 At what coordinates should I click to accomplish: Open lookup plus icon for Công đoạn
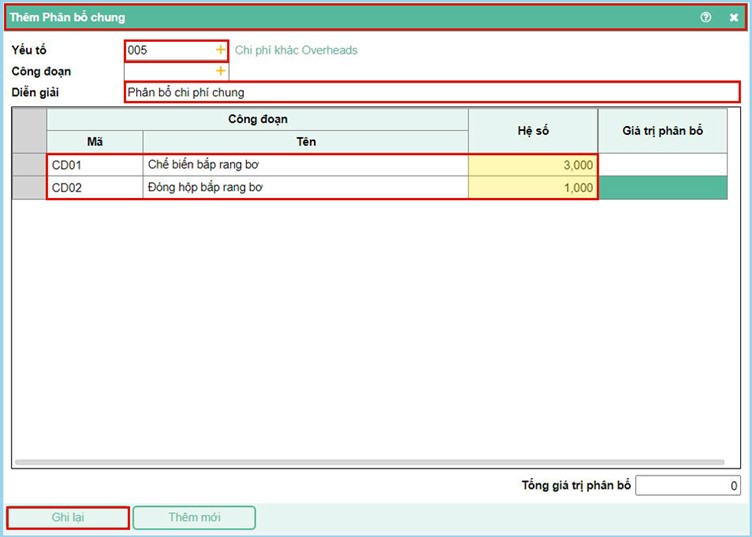[220, 71]
